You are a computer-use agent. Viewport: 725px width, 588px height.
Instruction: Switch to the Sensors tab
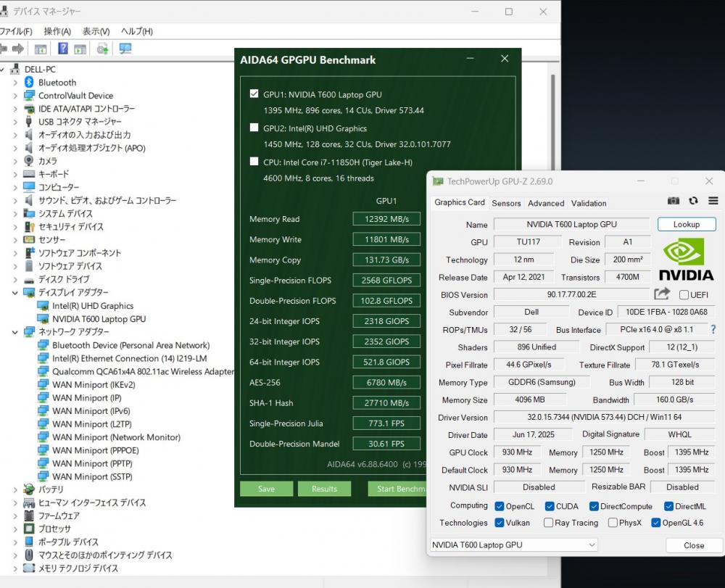506,203
